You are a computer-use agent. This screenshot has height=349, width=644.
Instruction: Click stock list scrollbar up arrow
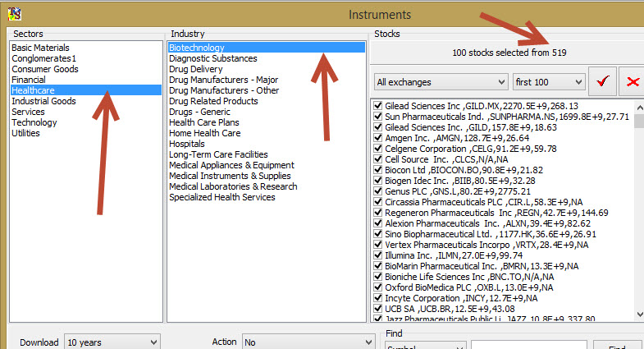pyautogui.click(x=639, y=108)
